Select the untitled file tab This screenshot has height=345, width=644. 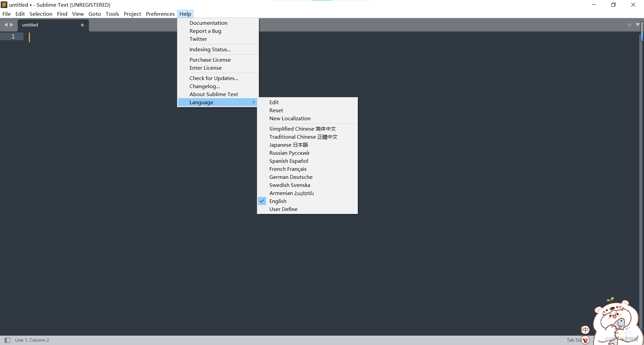coord(53,25)
